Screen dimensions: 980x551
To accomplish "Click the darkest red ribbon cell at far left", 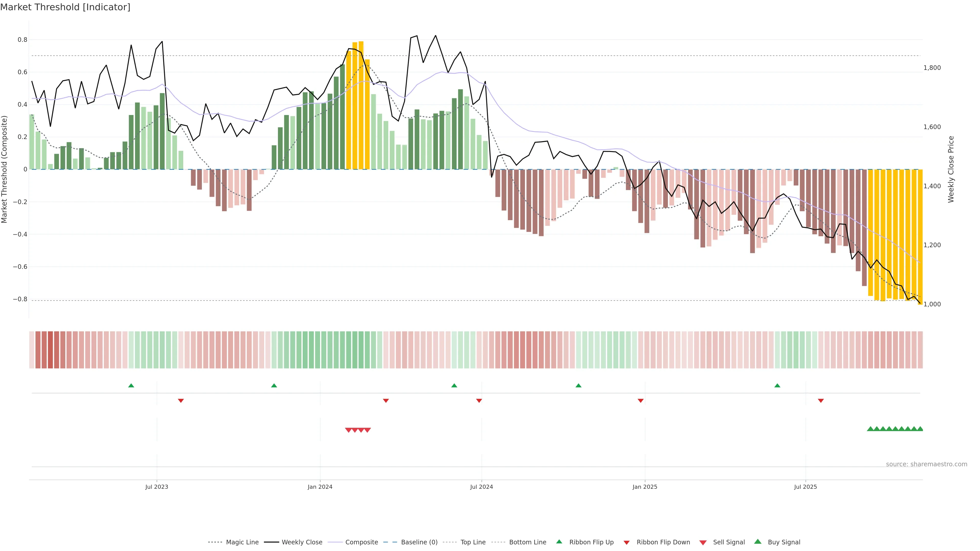I will tap(50, 350).
